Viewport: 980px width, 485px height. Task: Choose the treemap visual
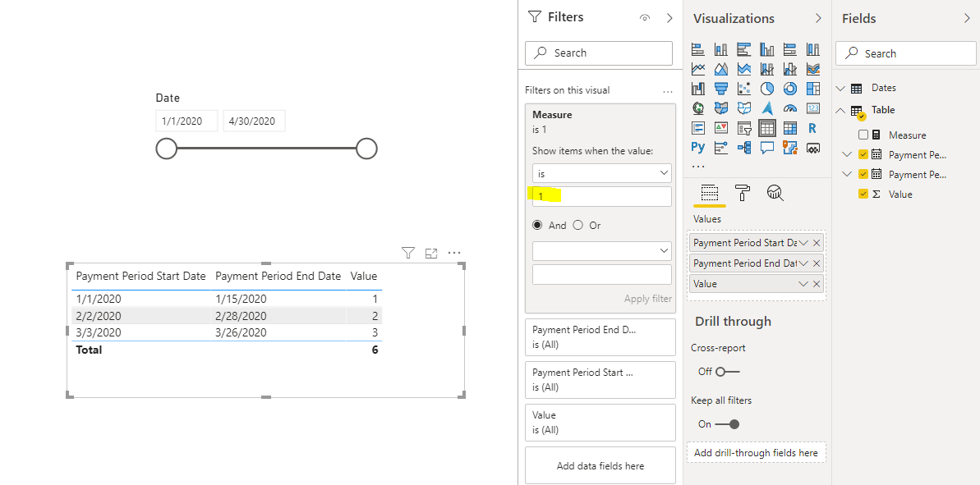pyautogui.click(x=813, y=89)
